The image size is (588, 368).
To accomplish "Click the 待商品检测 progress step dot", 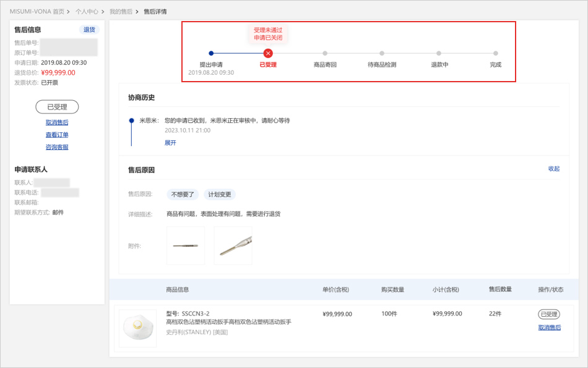I will pyautogui.click(x=382, y=53).
